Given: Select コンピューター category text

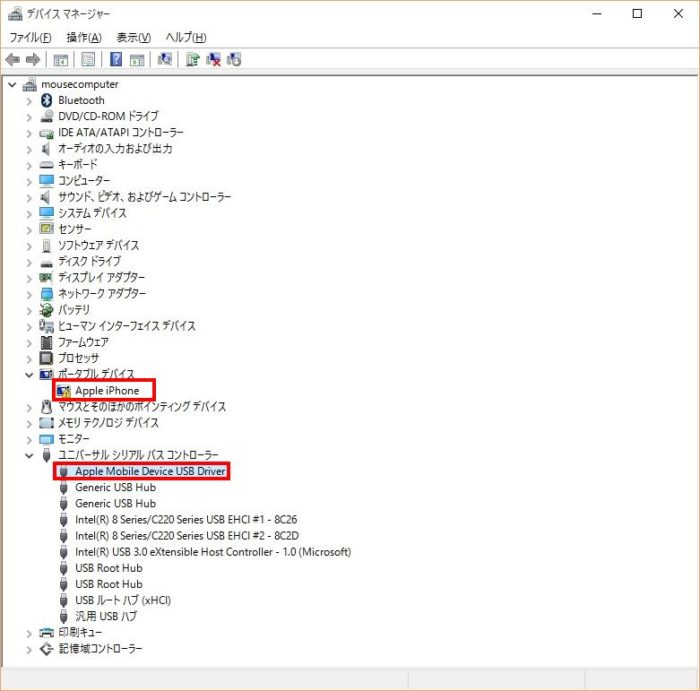Looking at the screenshot, I should (84, 181).
